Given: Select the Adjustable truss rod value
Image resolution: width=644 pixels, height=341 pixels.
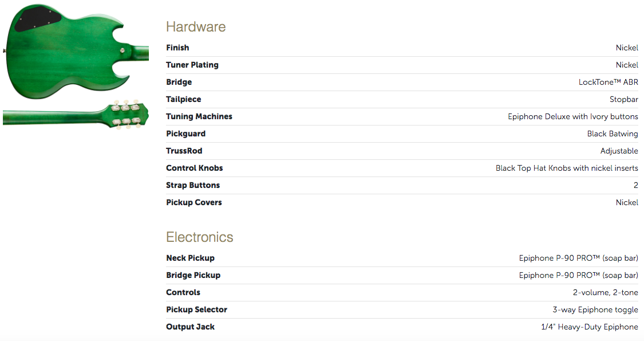Looking at the screenshot, I should tap(619, 151).
